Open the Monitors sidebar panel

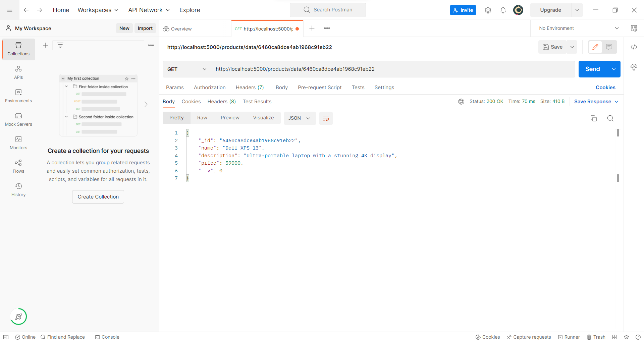pyautogui.click(x=18, y=143)
